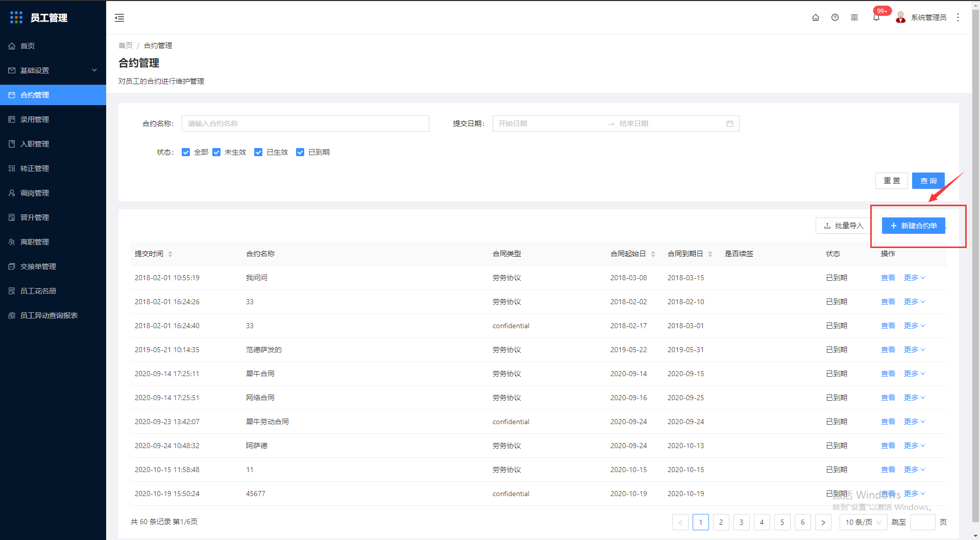Open the app grid icon in header

[x=854, y=17]
